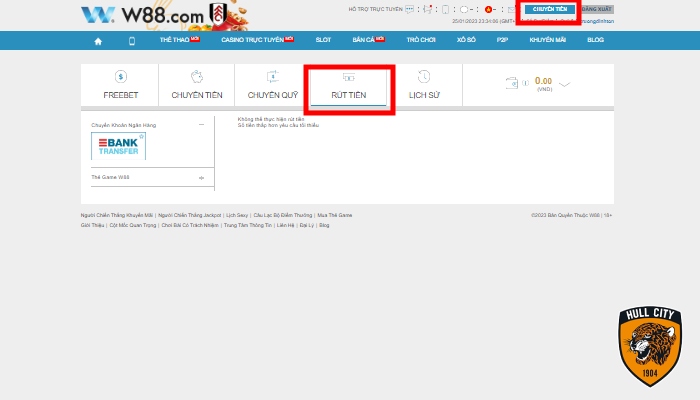This screenshot has height=400, width=700.
Task: Click the Blog link in footer
Action: coord(324,225)
